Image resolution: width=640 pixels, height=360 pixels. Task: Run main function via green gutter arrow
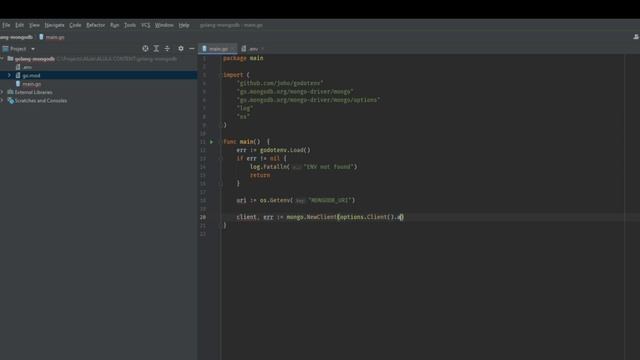coord(211,142)
